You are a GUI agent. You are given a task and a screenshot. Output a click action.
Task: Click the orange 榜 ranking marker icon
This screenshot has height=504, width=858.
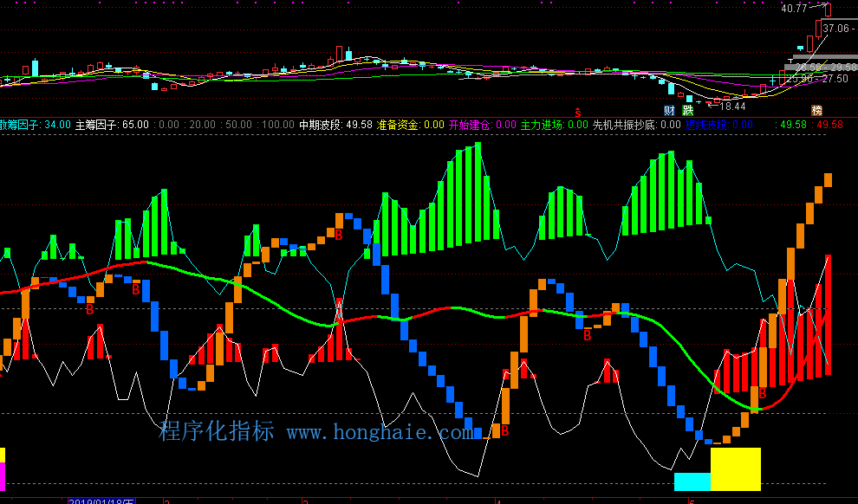click(816, 110)
